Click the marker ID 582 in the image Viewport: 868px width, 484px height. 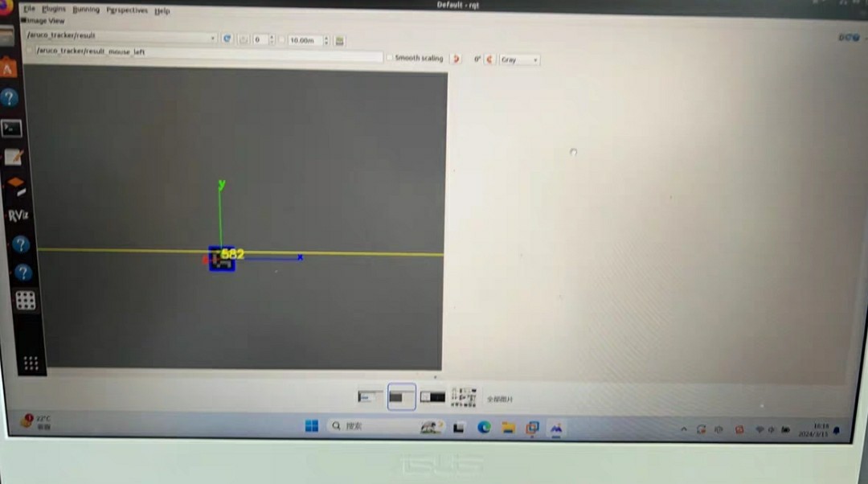(232, 254)
